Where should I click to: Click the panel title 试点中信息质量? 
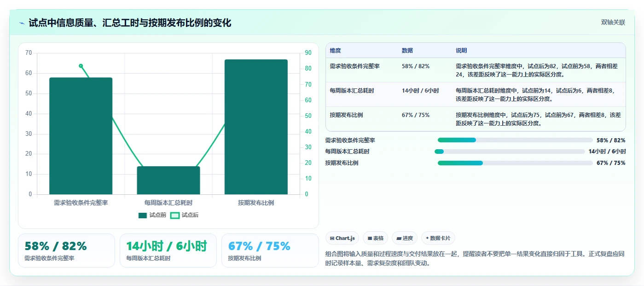click(x=130, y=23)
